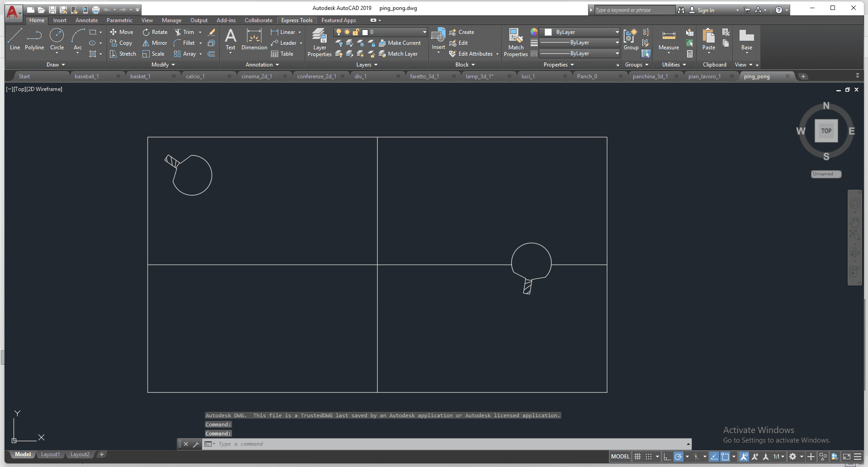Toggle polar tracking in status bar
The width and height of the screenshot is (868, 467).
click(678, 457)
